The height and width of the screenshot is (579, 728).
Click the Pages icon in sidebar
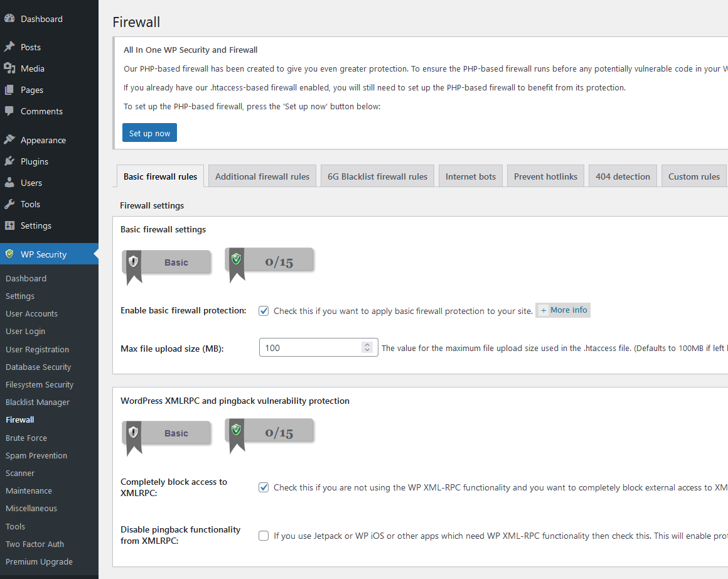coord(9,90)
